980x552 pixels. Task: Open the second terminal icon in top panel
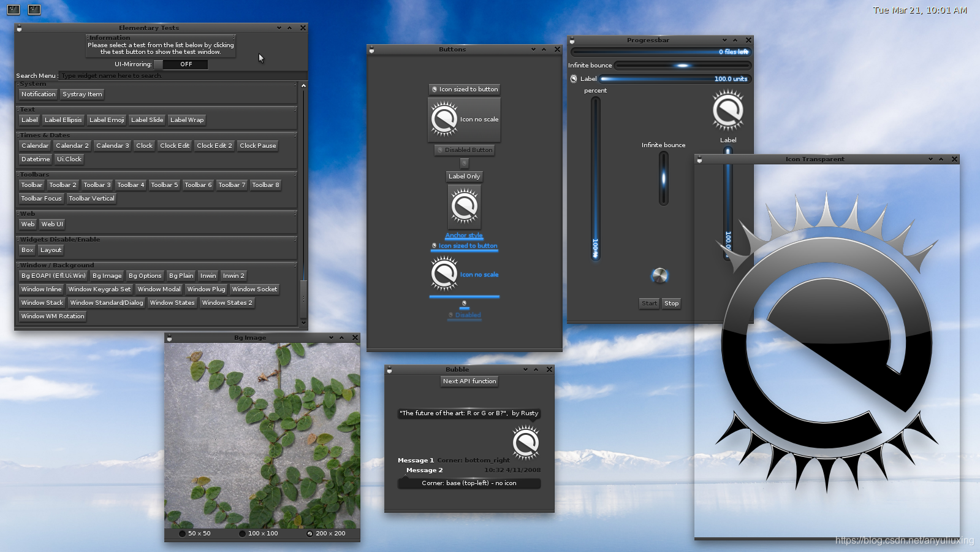tap(34, 10)
